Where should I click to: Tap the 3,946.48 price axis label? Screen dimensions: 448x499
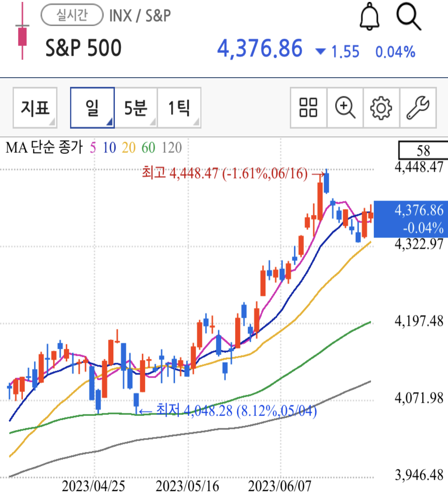coord(419,475)
